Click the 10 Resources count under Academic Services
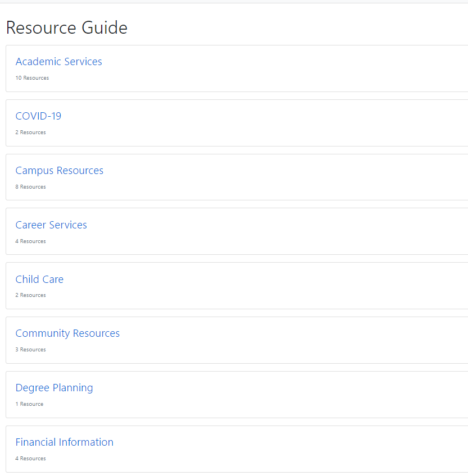Image resolution: width=468 pixels, height=476 pixels. [32, 78]
